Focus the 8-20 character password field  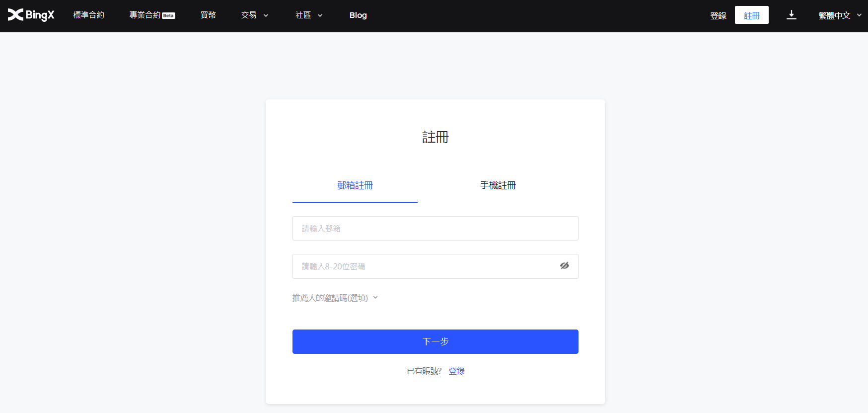click(435, 266)
